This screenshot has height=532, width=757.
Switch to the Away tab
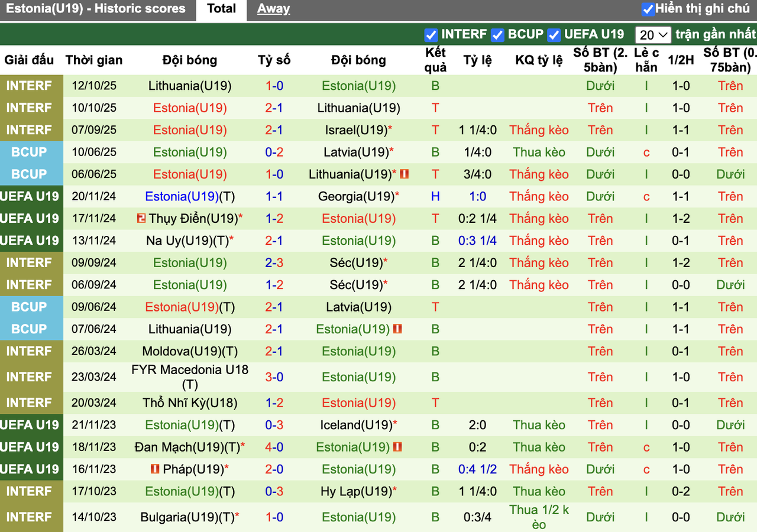pos(274,9)
